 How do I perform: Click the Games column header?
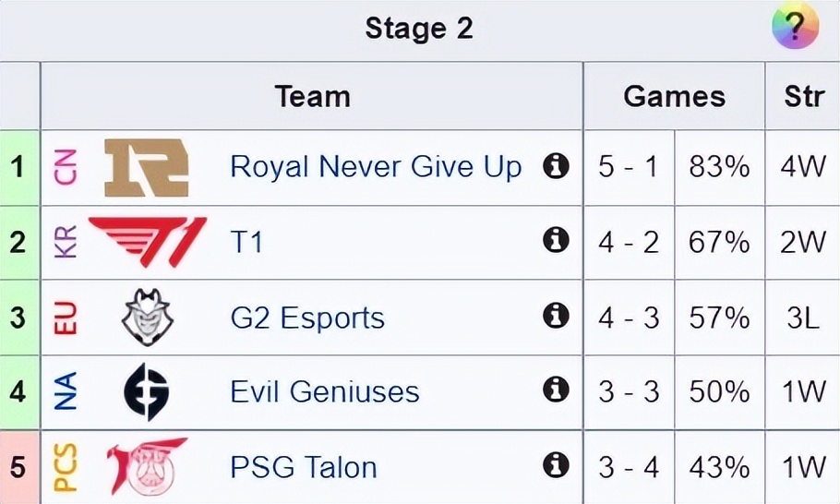click(x=674, y=96)
